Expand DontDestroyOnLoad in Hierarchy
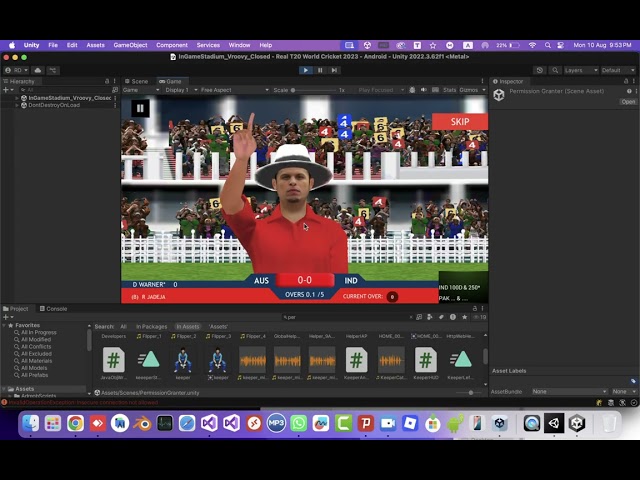Viewport: 640px width, 480px height. [x=17, y=105]
